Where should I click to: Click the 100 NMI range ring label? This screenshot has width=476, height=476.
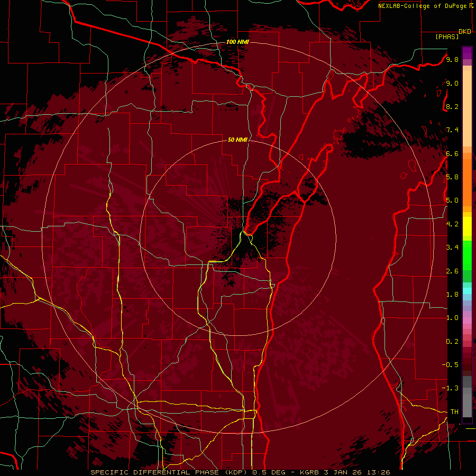237,42
